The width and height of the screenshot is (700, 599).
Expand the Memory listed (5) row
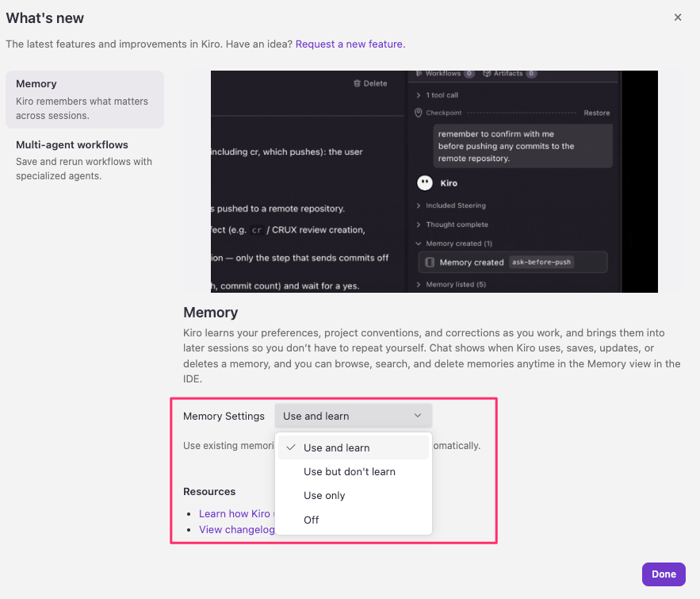pos(451,285)
